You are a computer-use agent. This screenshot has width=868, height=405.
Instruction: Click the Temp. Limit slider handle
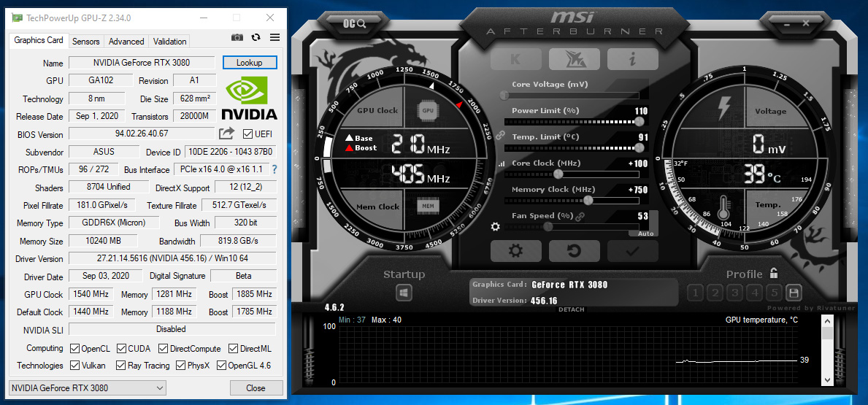[640, 147]
